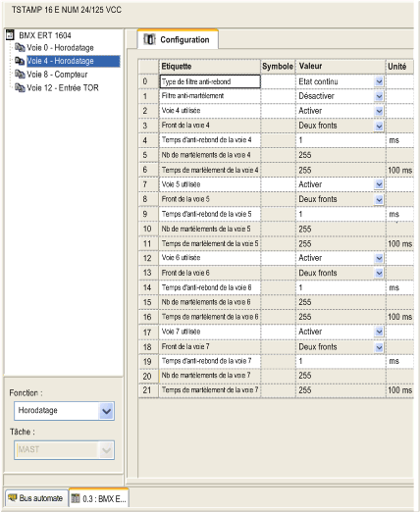This screenshot has height=512, width=420.
Task: Select BMX ERT 1604 root node
Action: 45,35
